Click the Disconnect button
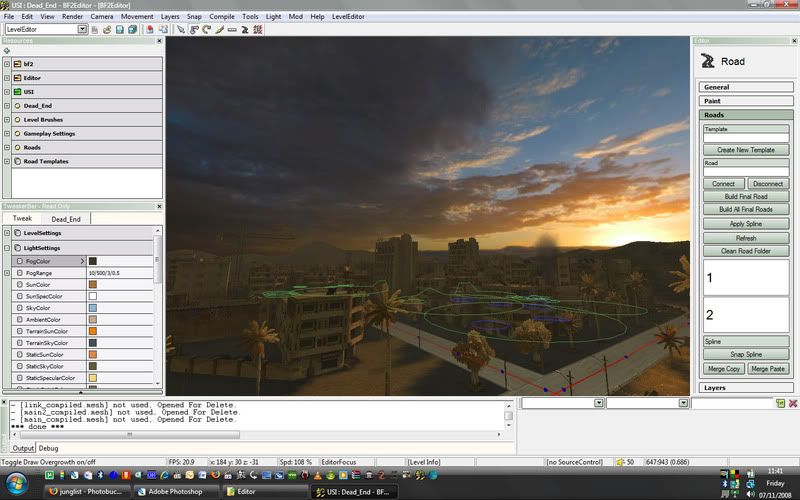The height and width of the screenshot is (500, 800). click(768, 184)
